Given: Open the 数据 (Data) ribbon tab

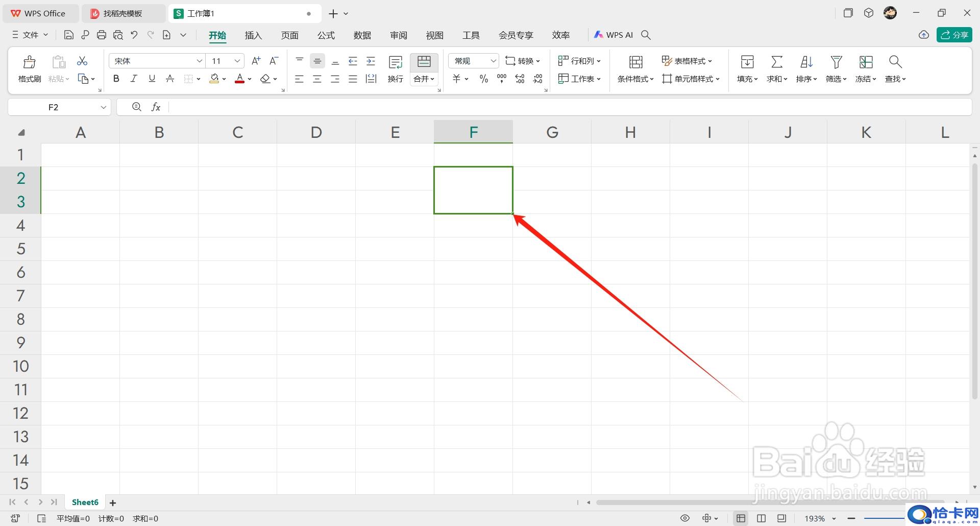Looking at the screenshot, I should [362, 35].
